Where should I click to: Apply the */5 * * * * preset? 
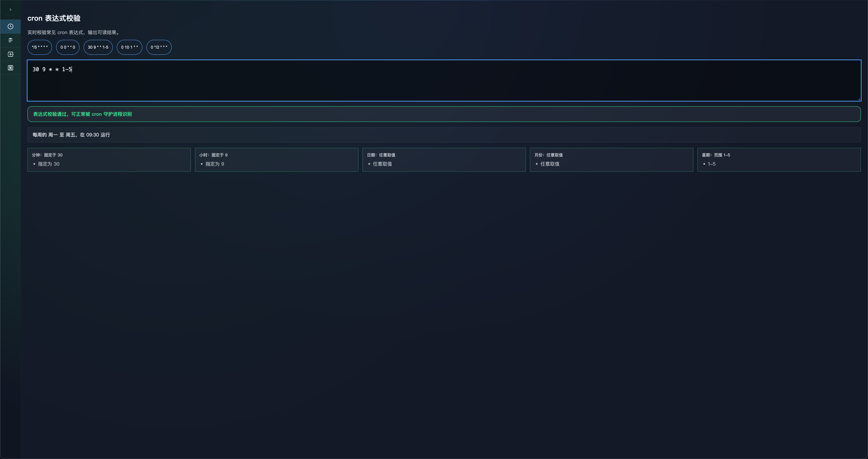point(40,47)
